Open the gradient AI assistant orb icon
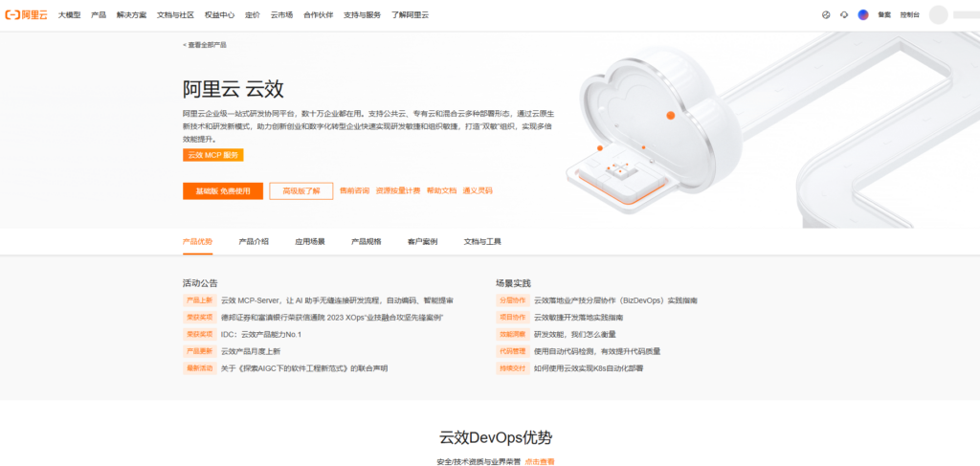980x466 pixels. point(863,14)
